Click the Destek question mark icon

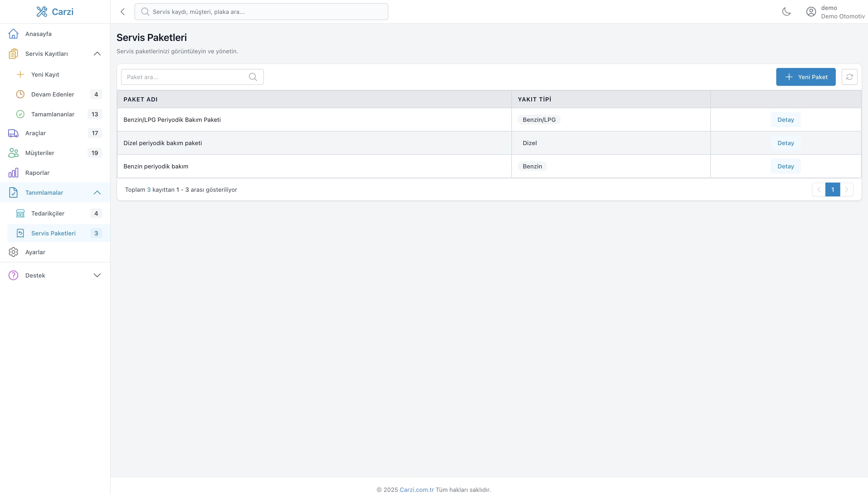pyautogui.click(x=13, y=275)
